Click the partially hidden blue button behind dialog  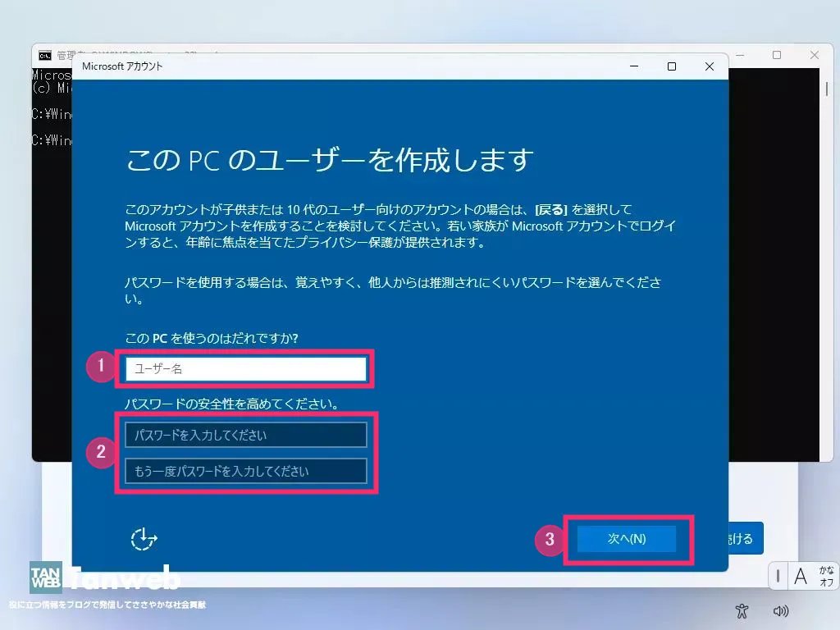coord(746,538)
